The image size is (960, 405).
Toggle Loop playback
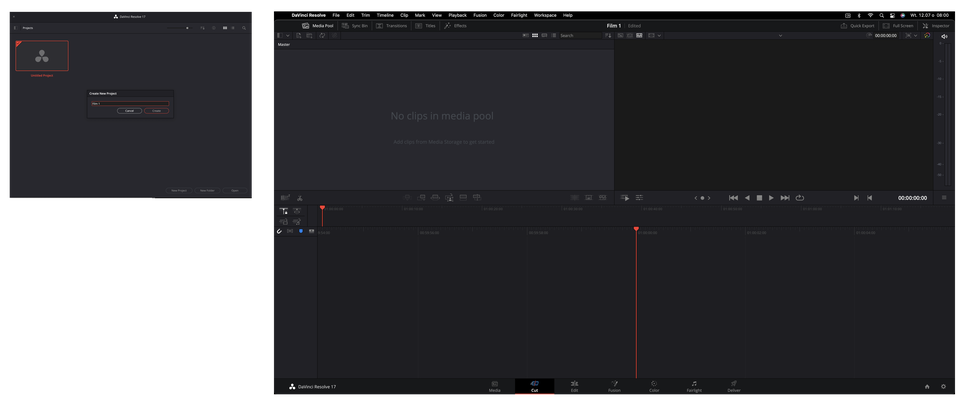tap(800, 198)
